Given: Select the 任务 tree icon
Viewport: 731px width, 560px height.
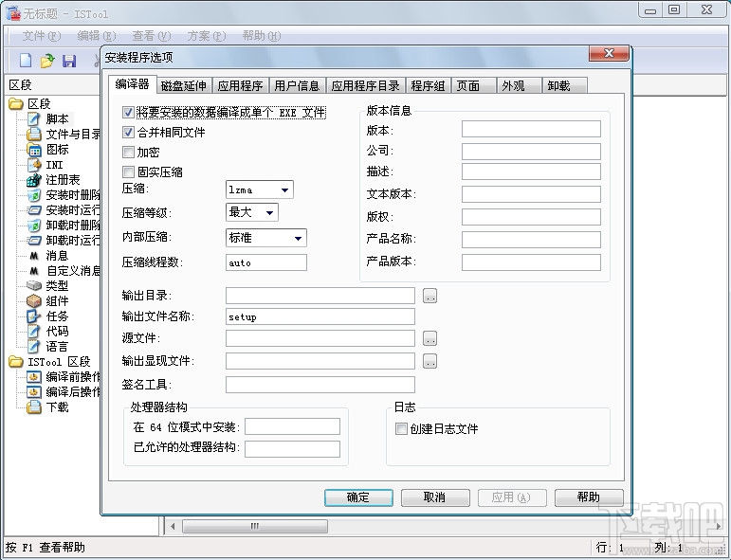Looking at the screenshot, I should click(x=34, y=316).
